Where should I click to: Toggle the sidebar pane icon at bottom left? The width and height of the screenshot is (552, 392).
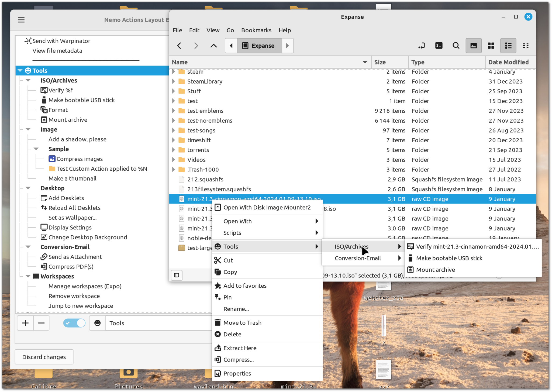pos(177,275)
